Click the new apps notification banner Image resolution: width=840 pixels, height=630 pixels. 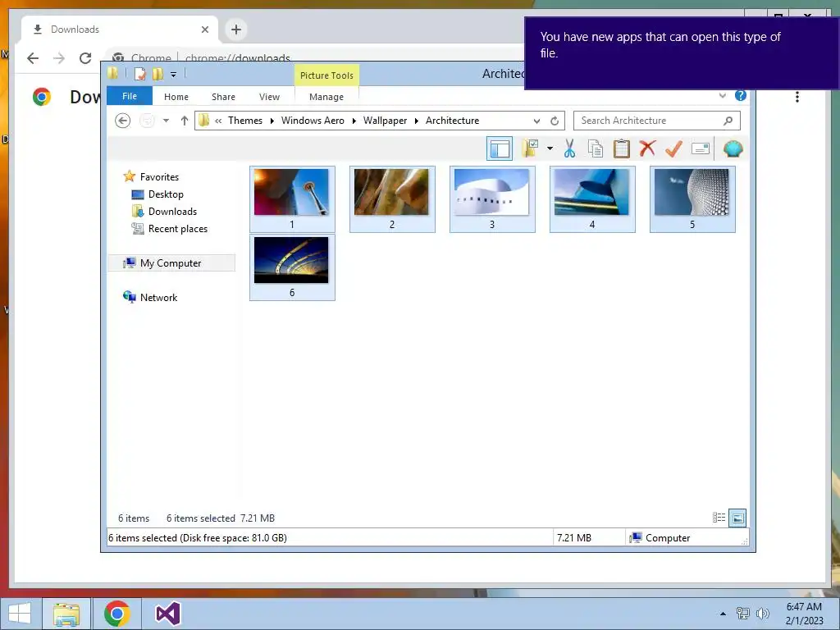pos(682,52)
